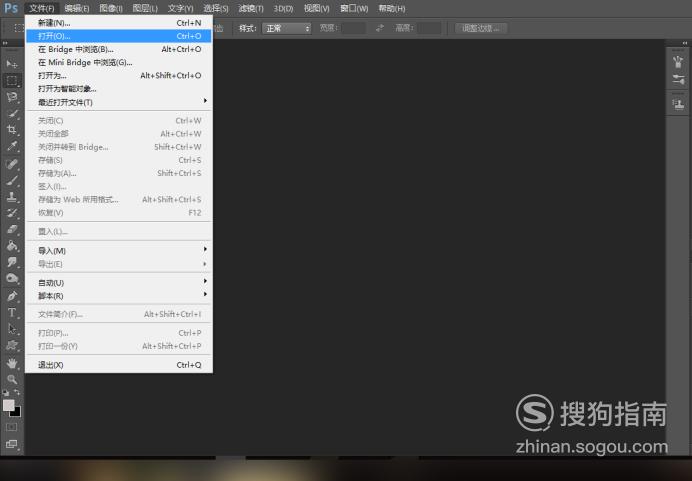The width and height of the screenshot is (692, 481).
Task: Swap foreground and background colors icon
Action: point(17,392)
